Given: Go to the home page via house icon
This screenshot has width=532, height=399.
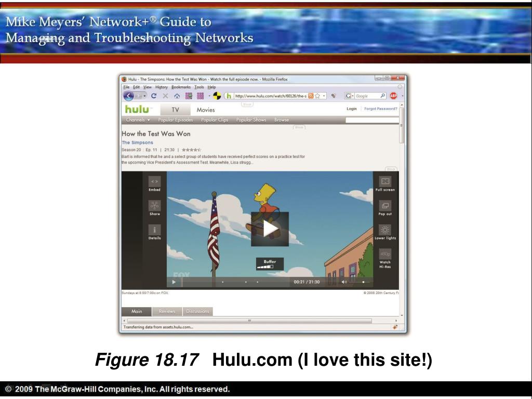Looking at the screenshot, I should point(177,96).
